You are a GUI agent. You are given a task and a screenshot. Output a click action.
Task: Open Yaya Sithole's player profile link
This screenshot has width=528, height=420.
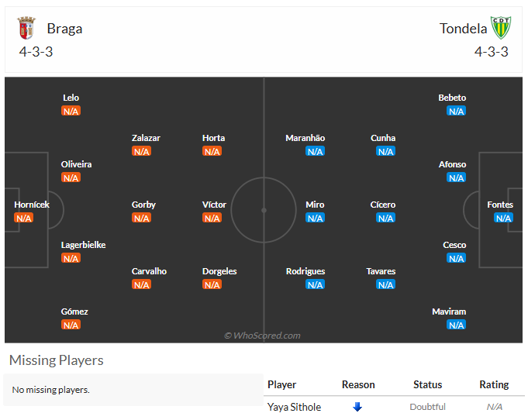tap(295, 407)
